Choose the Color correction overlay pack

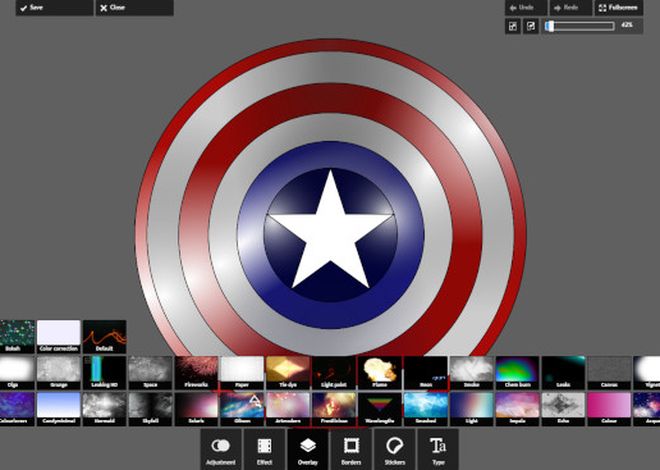pyautogui.click(x=59, y=336)
